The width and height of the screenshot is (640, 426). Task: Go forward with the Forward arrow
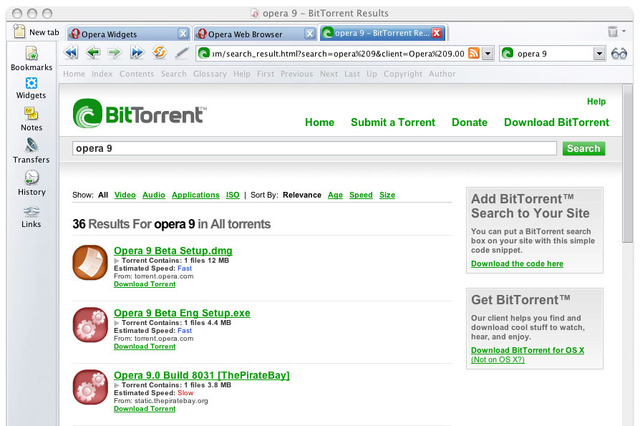point(115,53)
